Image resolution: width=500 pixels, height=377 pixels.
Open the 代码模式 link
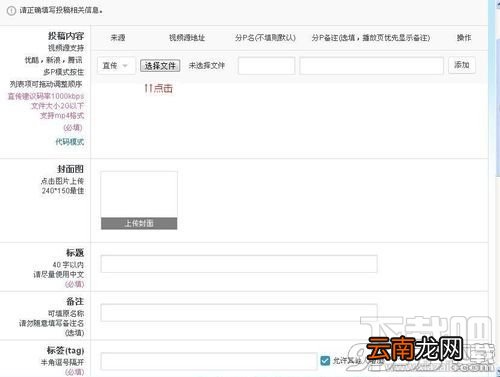pyautogui.click(x=70, y=142)
